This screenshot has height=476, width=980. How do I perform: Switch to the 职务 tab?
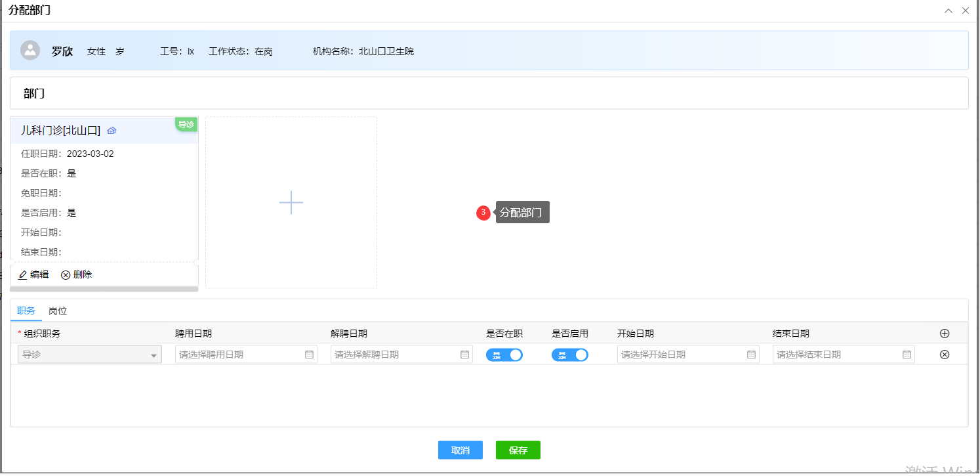[26, 311]
